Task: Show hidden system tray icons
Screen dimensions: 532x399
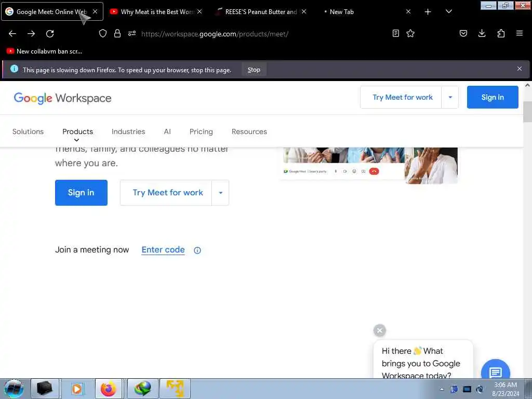Action: point(442,390)
